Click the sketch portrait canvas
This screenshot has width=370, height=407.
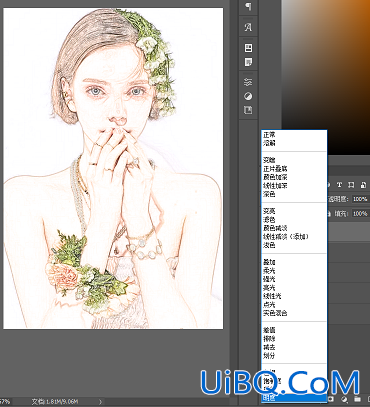(x=113, y=168)
